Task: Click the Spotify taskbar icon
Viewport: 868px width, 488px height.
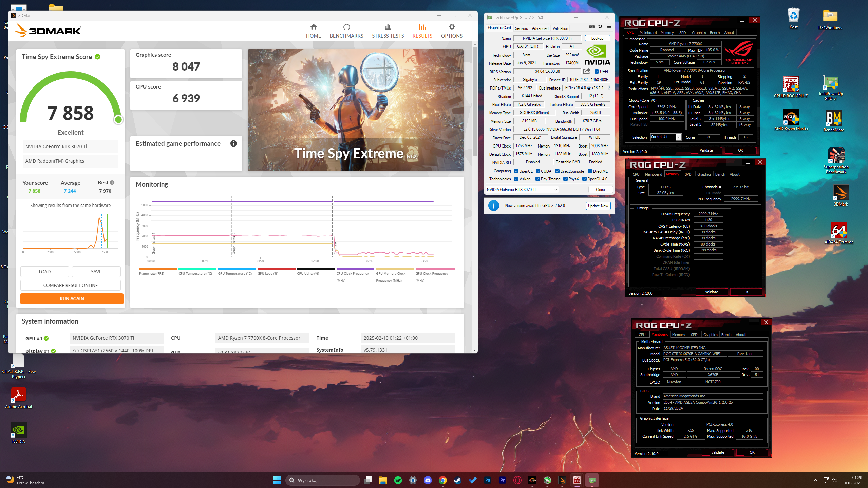Action: coord(398,480)
